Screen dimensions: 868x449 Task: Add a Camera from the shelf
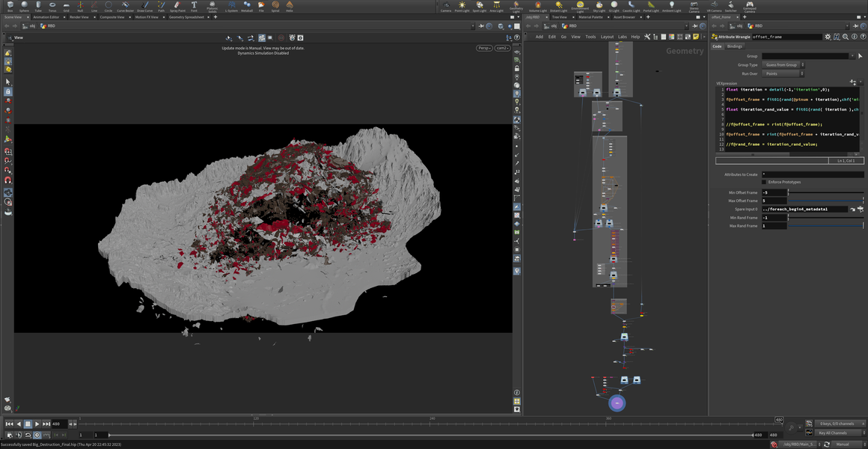click(446, 7)
